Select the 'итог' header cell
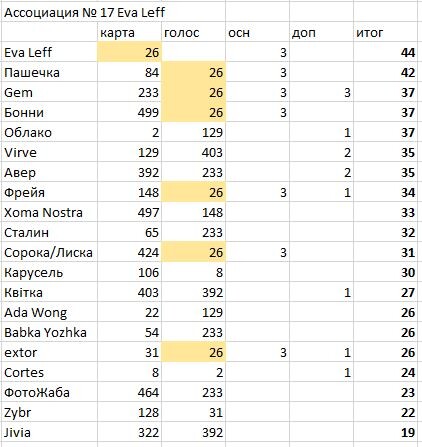The width and height of the screenshot is (422, 447). [x=385, y=32]
